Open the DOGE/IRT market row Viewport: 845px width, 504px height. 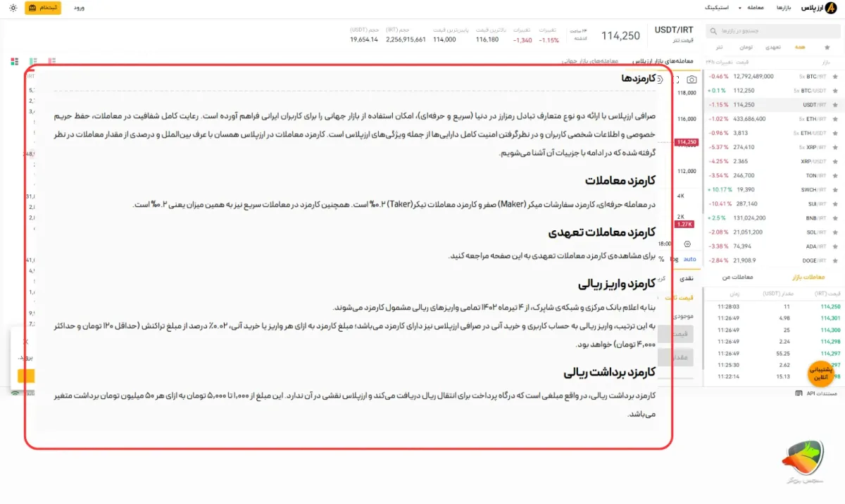point(773,260)
